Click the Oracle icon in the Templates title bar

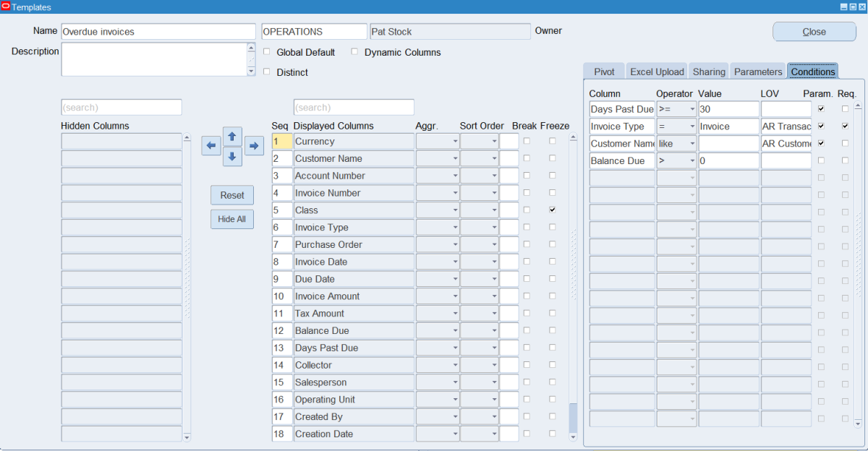click(6, 7)
